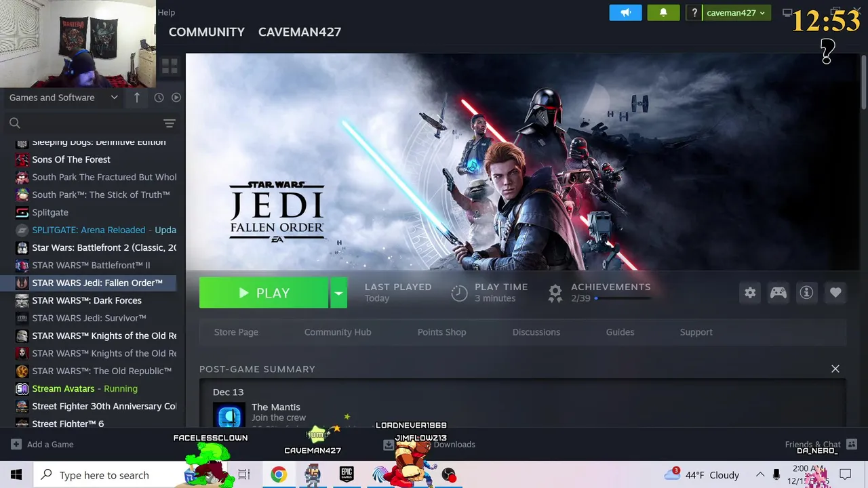Toggle library sort order arrow
Image resolution: width=868 pixels, height=488 pixels.
(136, 98)
